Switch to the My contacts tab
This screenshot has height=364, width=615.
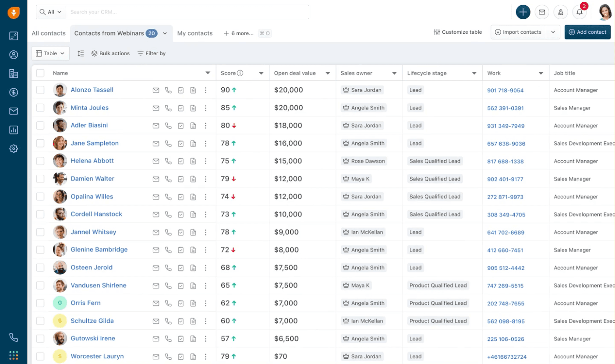coord(195,33)
